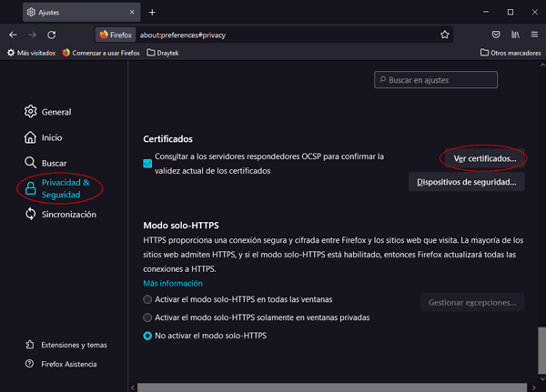Click the Sincronización sync icon

tap(30, 214)
